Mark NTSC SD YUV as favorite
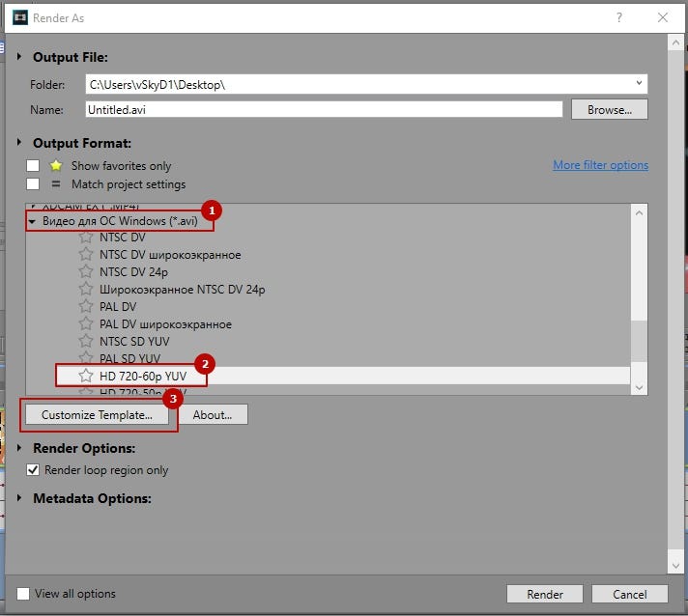688x616 pixels. click(x=86, y=341)
